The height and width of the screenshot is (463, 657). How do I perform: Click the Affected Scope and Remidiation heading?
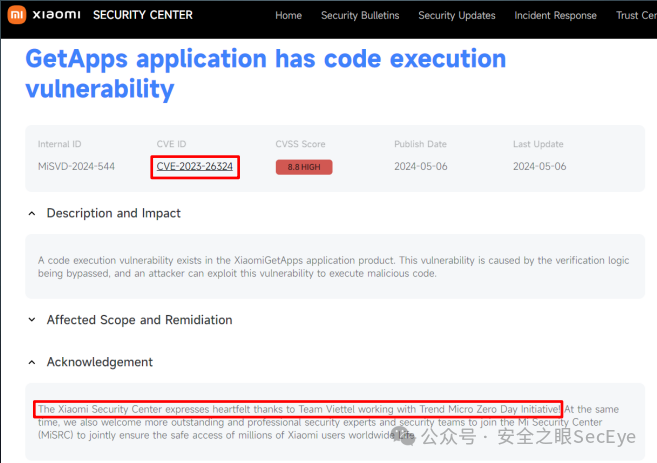pyautogui.click(x=140, y=320)
